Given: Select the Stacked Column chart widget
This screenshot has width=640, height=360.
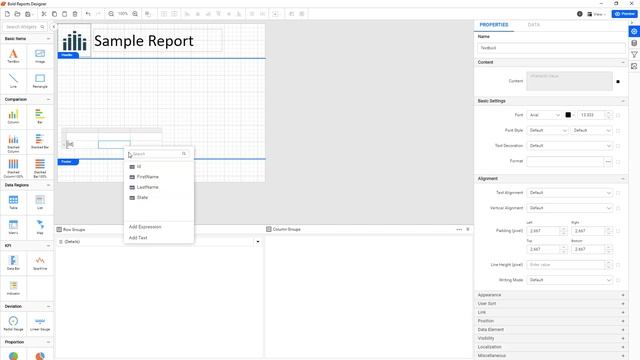Looking at the screenshot, I should pyautogui.click(x=13, y=143).
